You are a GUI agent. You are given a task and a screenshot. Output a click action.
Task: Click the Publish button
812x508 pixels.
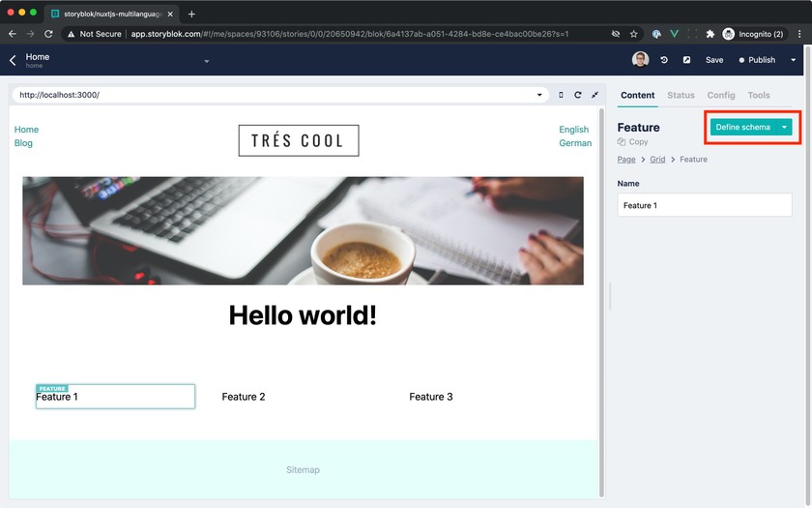pos(757,60)
